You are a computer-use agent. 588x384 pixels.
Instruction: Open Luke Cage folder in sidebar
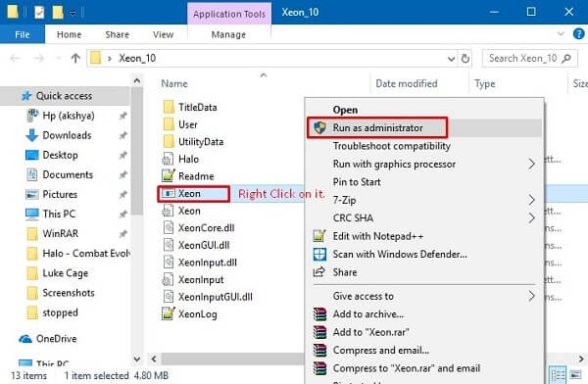[66, 273]
